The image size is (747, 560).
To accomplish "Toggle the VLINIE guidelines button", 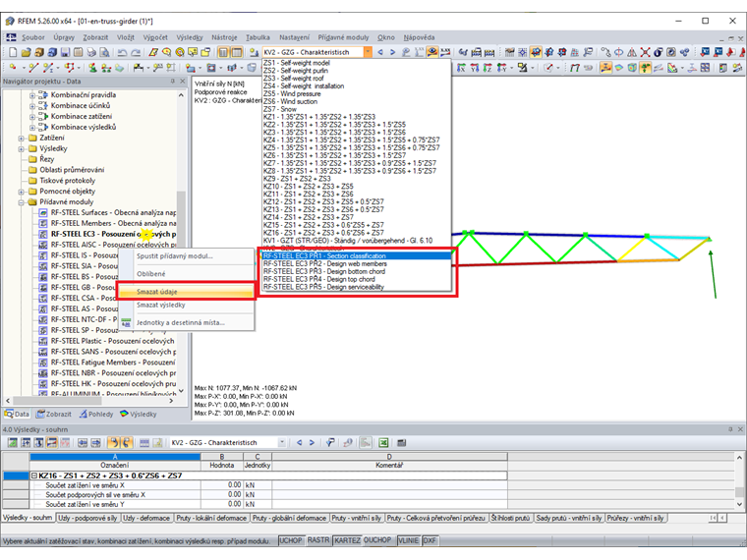I will click(x=408, y=540).
